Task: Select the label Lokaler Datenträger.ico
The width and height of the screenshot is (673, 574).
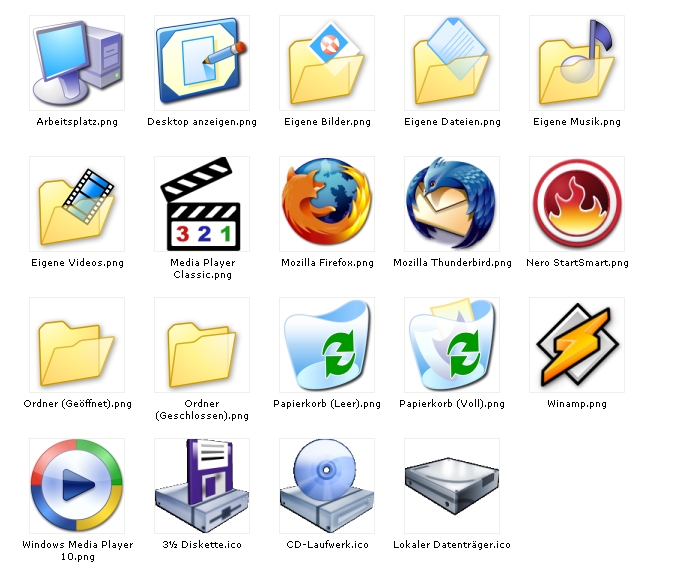Action: 452,544
